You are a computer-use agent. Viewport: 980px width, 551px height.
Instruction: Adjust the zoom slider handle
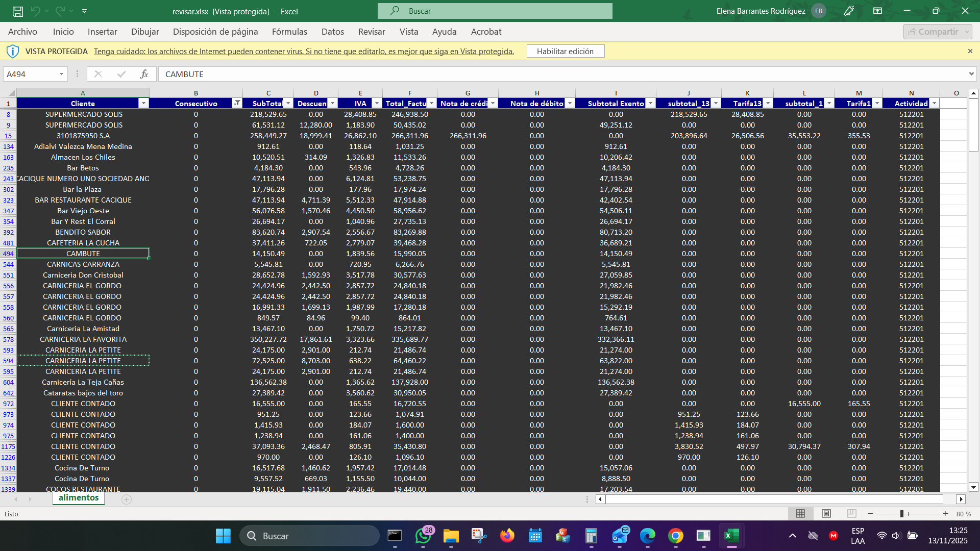click(902, 514)
